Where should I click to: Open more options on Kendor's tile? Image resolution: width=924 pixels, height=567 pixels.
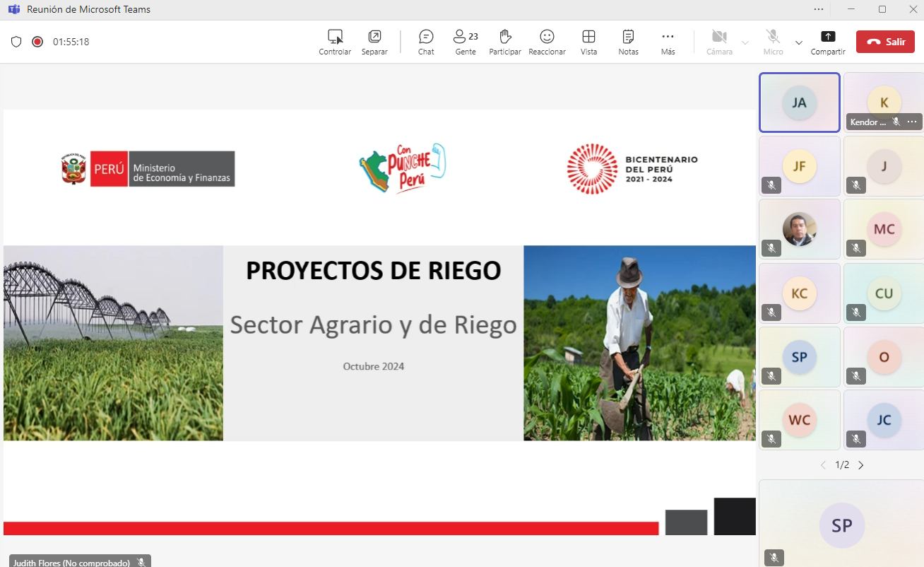point(912,122)
